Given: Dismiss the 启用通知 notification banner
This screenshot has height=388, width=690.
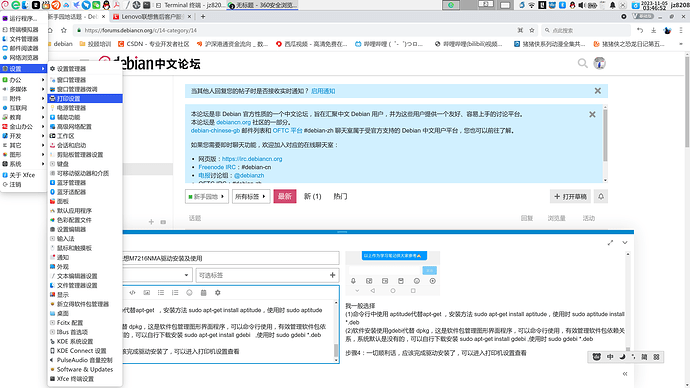Looking at the screenshot, I should [598, 91].
